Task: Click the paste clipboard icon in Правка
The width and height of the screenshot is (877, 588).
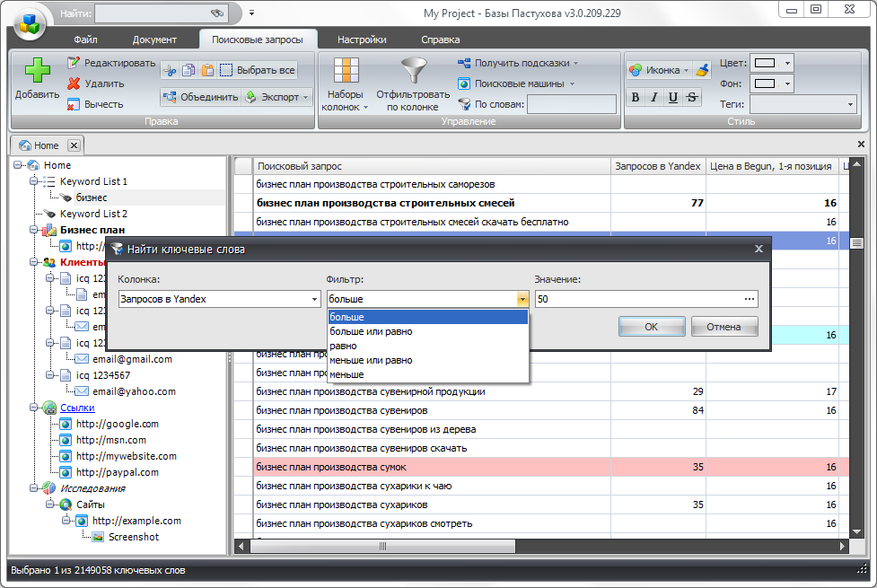Action: [x=207, y=70]
